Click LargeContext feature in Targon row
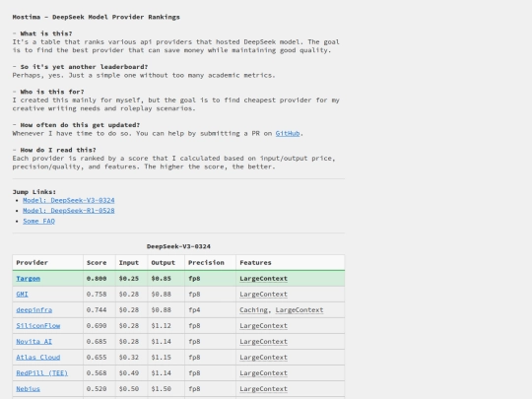This screenshot has width=532, height=399. tap(263, 279)
